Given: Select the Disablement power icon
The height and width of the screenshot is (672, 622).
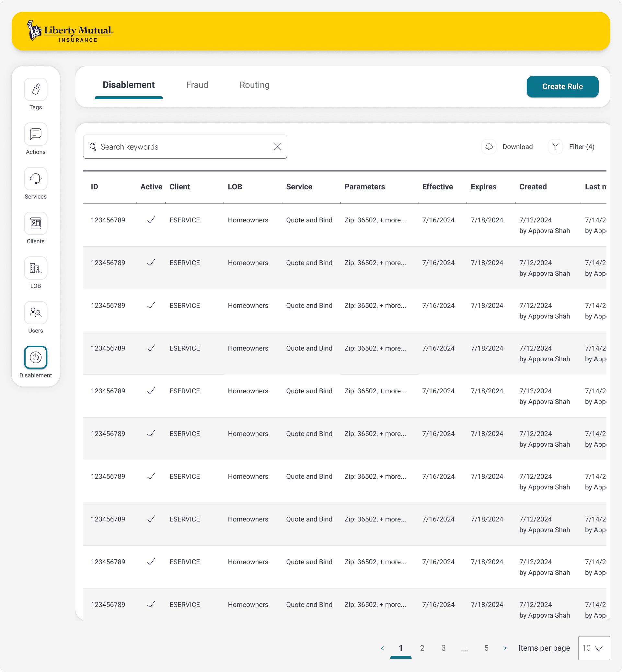Looking at the screenshot, I should [36, 357].
